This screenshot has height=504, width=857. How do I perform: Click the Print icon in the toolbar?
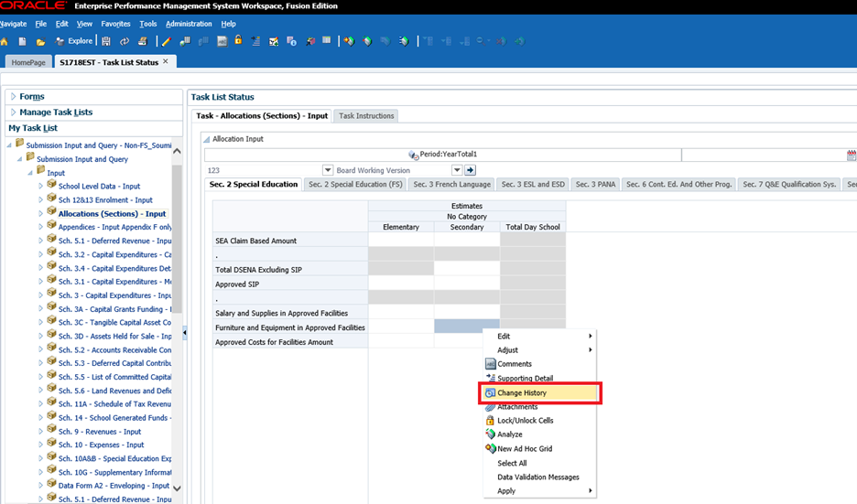point(142,41)
